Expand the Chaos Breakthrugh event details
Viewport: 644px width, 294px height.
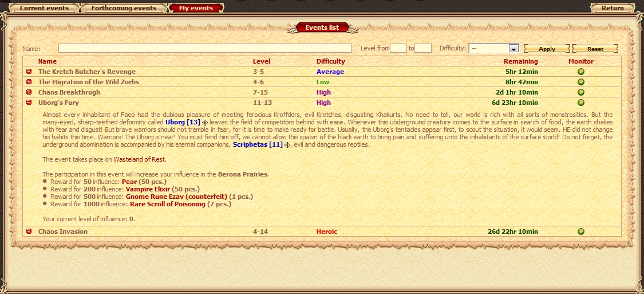pos(29,92)
